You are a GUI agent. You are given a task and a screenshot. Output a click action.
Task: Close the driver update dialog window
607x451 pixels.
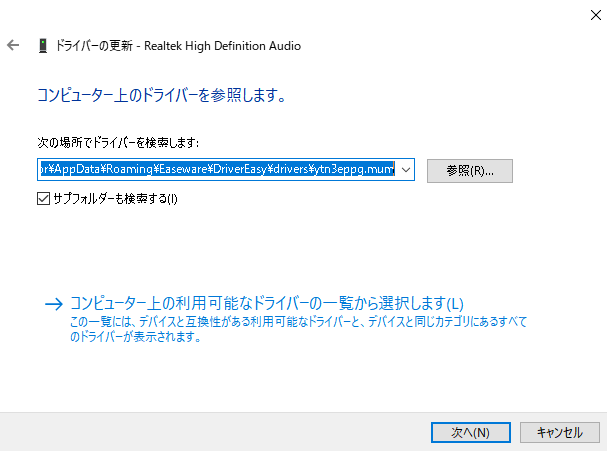(584, 14)
